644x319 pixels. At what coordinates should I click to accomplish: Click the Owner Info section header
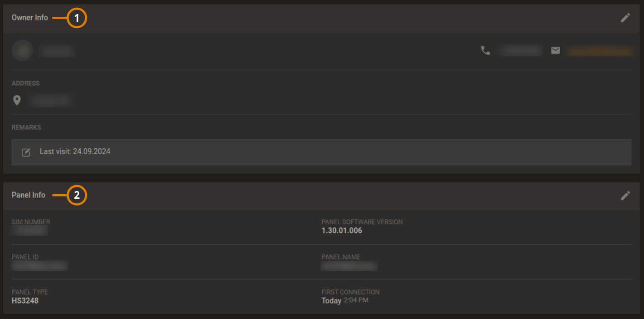click(29, 18)
